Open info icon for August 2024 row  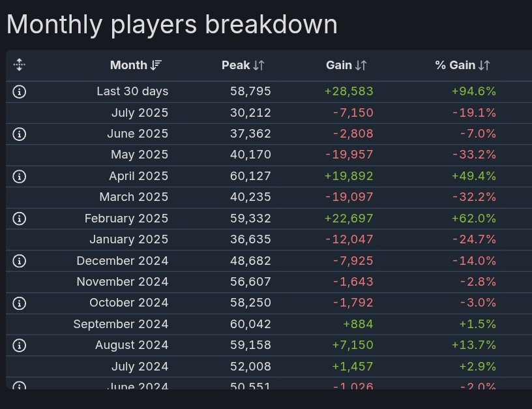pyautogui.click(x=20, y=346)
